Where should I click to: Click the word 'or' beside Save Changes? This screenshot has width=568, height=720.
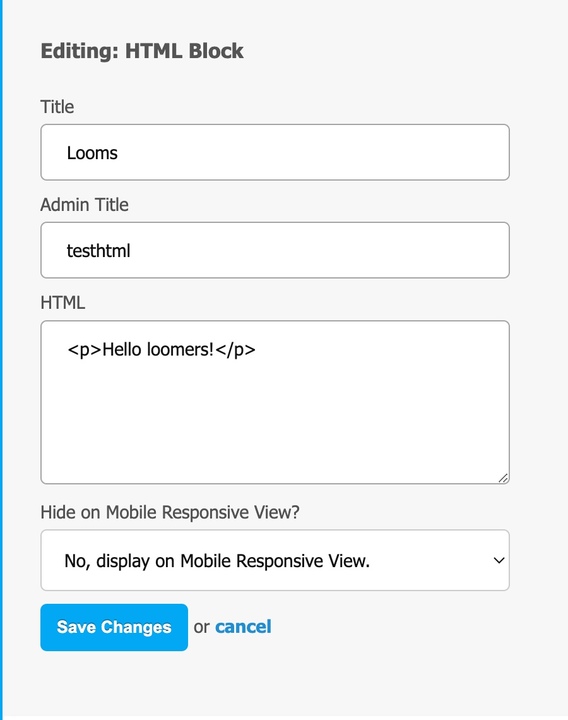pos(201,627)
